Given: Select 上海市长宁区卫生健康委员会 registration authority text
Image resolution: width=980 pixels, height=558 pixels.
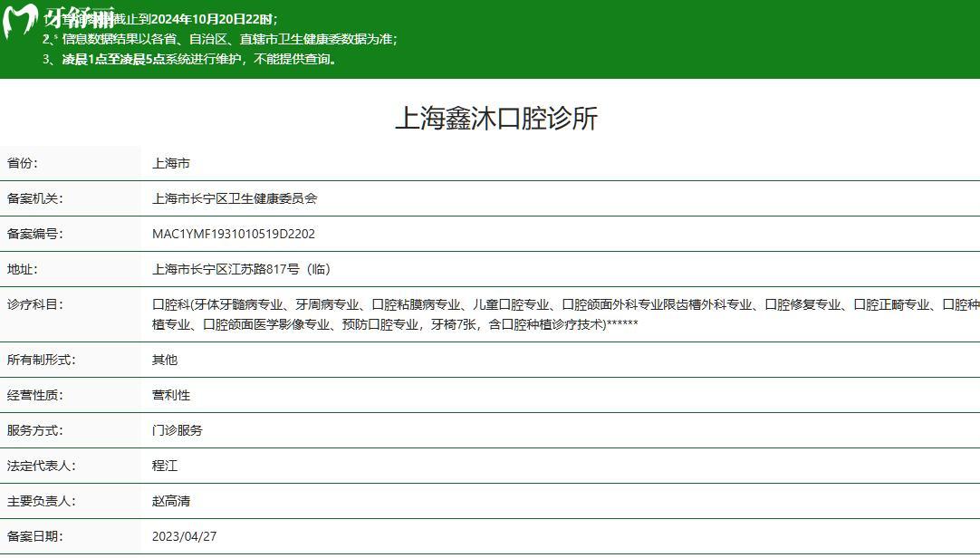Looking at the screenshot, I should coord(235,198).
